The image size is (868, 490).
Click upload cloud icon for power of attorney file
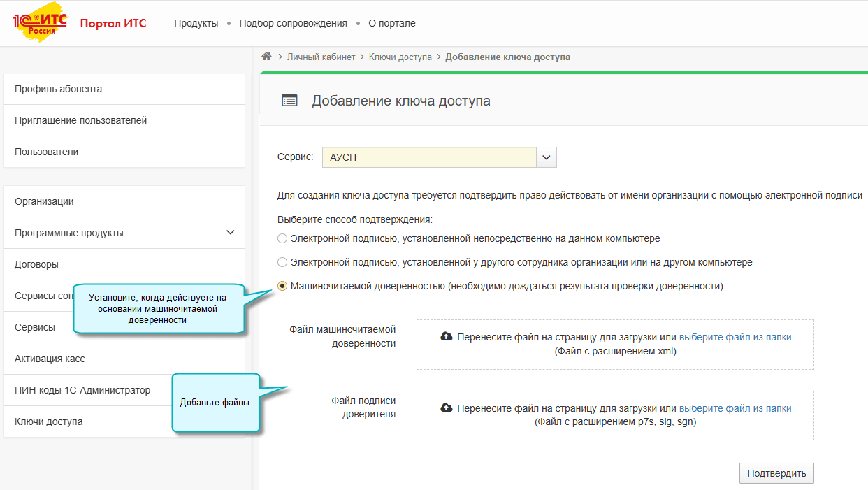447,337
